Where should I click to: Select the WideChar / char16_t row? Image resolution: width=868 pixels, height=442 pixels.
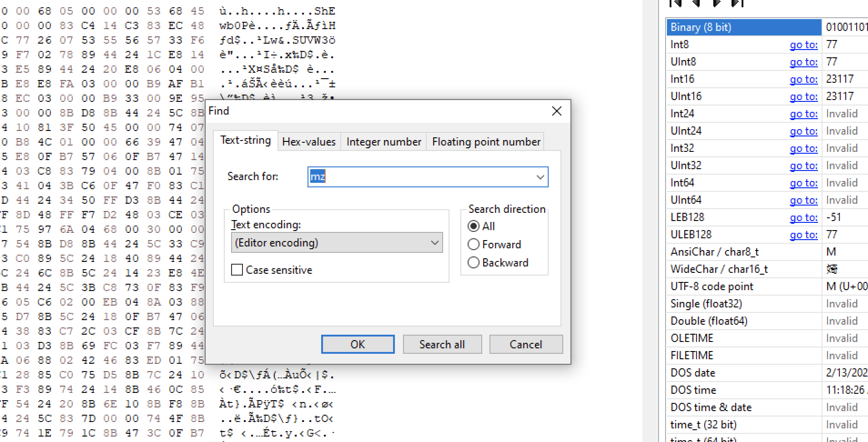coord(767,269)
